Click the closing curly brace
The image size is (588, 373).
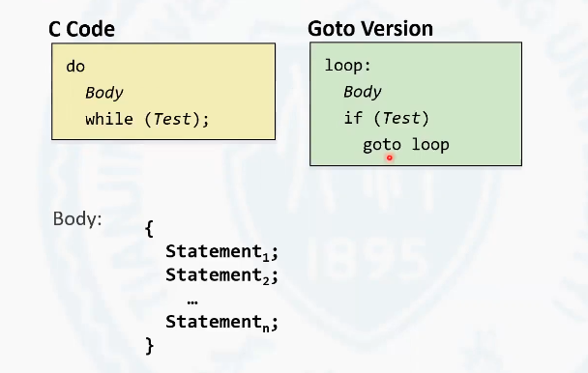(x=149, y=346)
